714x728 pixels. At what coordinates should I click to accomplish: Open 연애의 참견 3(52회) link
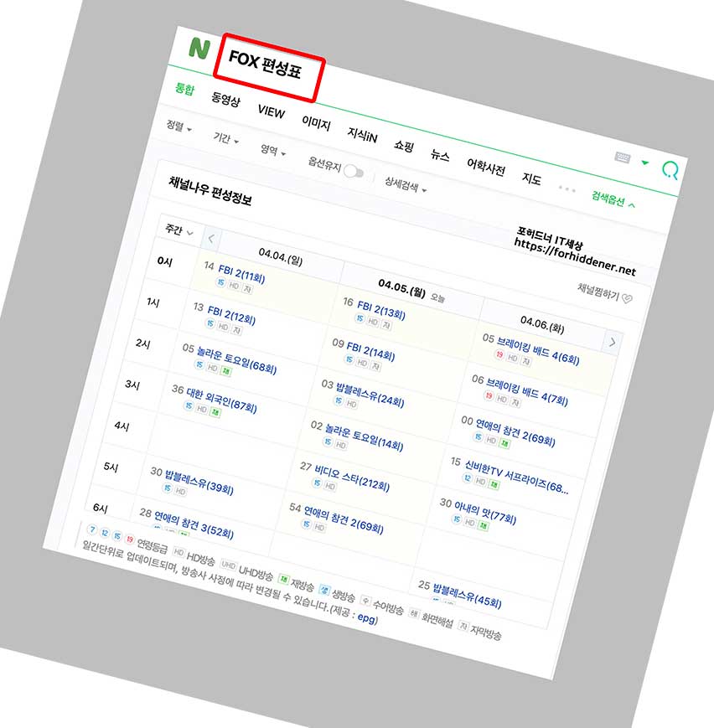click(x=194, y=524)
